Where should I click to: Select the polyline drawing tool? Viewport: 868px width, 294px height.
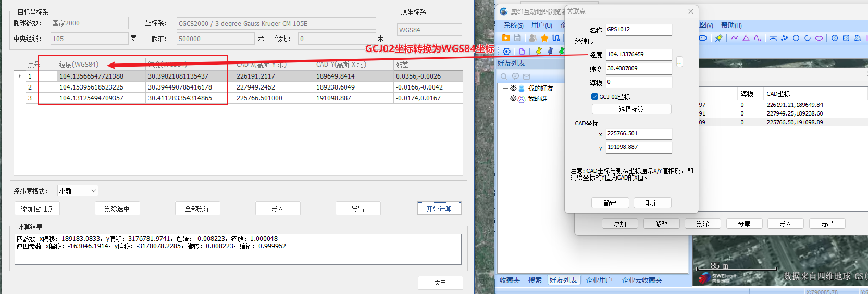[735, 38]
